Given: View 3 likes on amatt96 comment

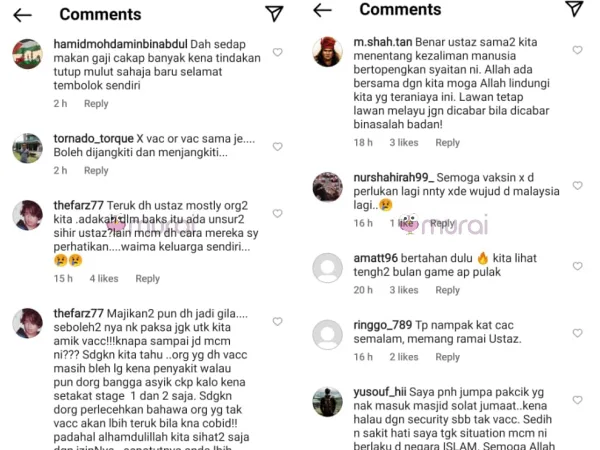Looking at the screenshot, I should point(404,290).
